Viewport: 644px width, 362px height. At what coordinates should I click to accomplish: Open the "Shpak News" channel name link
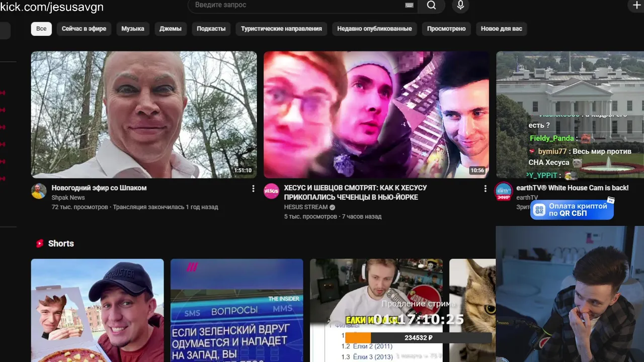tap(68, 198)
